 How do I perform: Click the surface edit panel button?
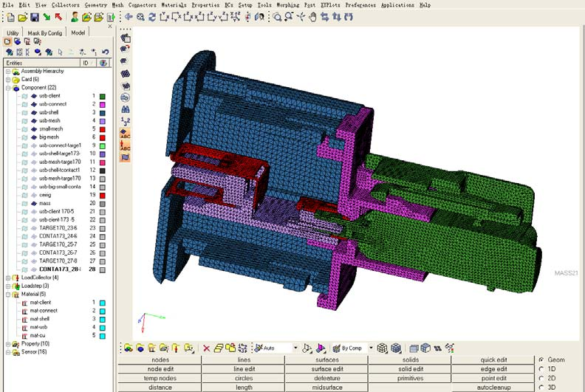coord(327,369)
